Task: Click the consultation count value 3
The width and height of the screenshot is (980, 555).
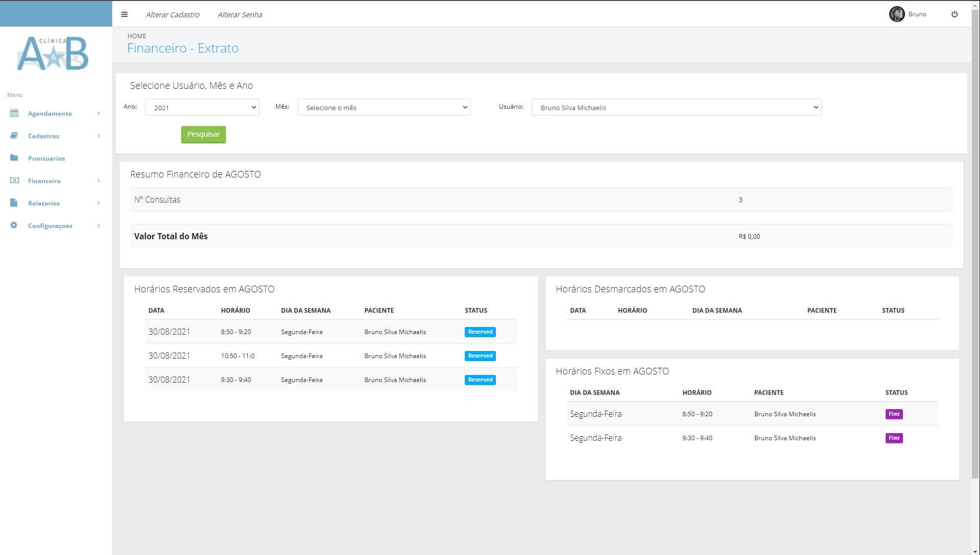Action: coord(740,199)
